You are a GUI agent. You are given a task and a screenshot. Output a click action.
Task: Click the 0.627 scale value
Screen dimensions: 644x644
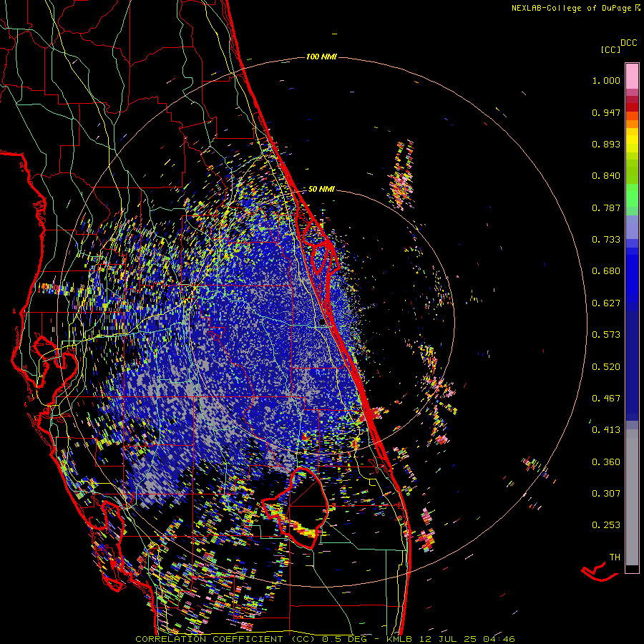click(x=606, y=303)
